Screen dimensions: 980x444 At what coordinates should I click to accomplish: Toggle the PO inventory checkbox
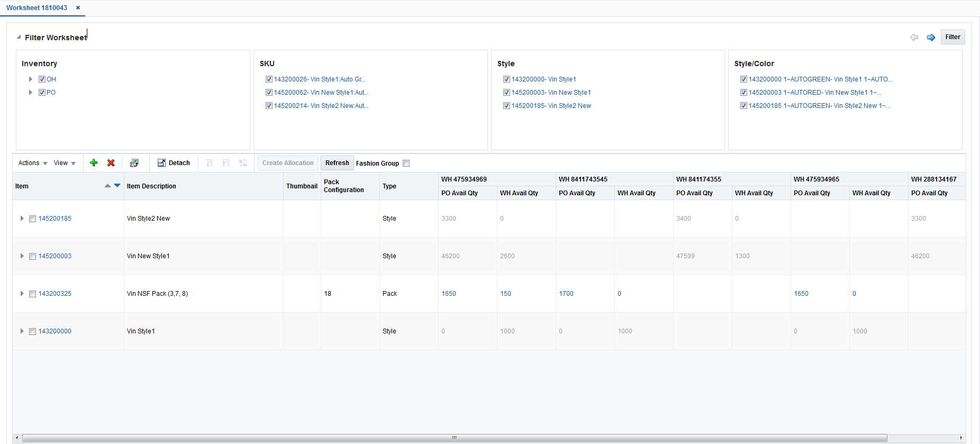42,93
